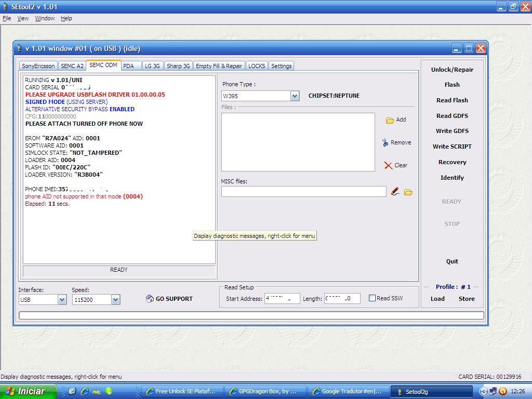Expand hidden tray icons arrow

click(x=484, y=392)
